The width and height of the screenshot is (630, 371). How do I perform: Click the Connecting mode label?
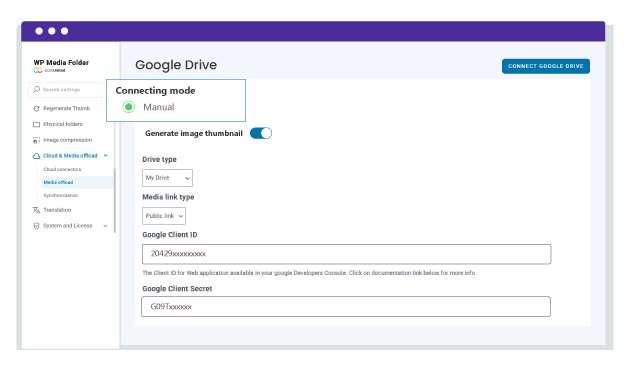pyautogui.click(x=155, y=90)
